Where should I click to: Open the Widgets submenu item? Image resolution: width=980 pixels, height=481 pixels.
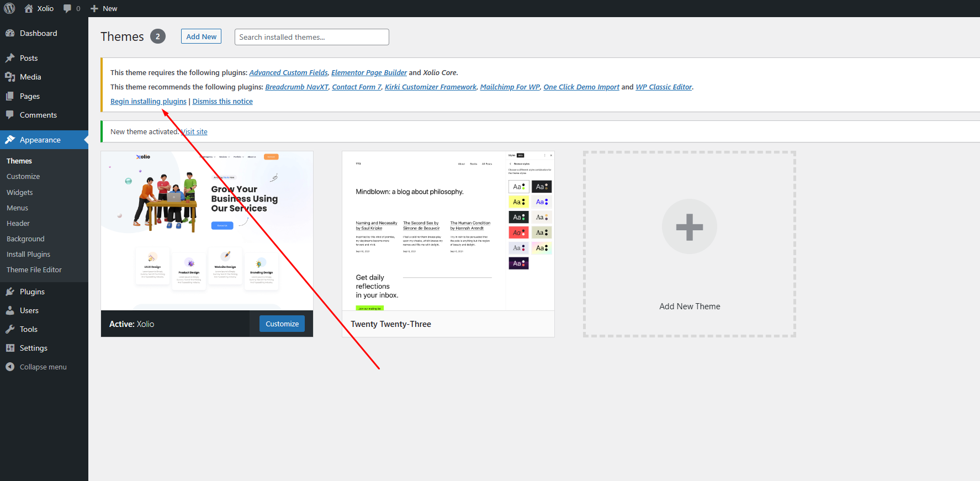click(x=20, y=192)
